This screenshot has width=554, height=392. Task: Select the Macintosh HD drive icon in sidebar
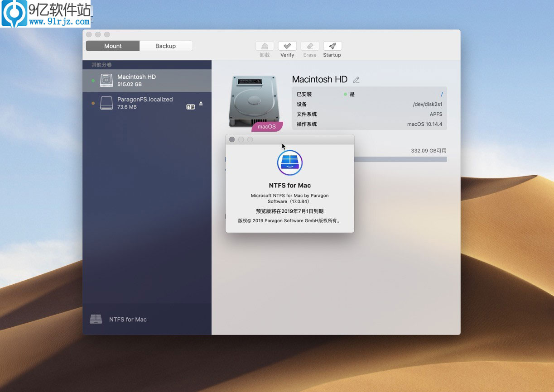click(106, 80)
